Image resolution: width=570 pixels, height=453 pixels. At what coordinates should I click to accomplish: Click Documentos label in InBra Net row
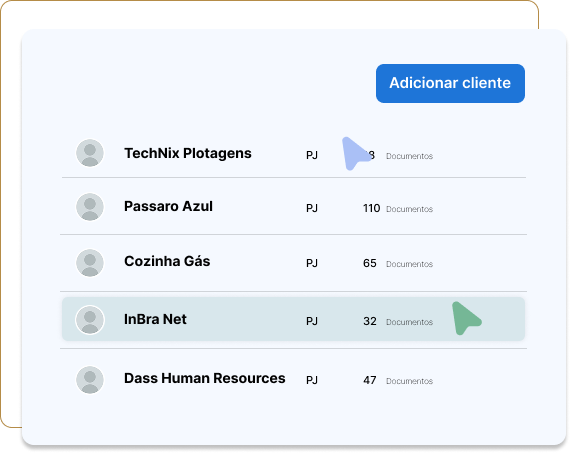point(409,322)
